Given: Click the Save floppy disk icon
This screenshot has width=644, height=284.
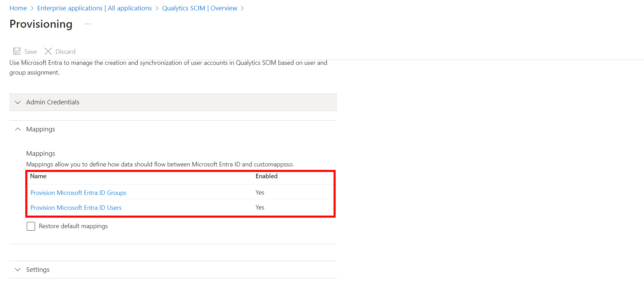Looking at the screenshot, I should 17,51.
